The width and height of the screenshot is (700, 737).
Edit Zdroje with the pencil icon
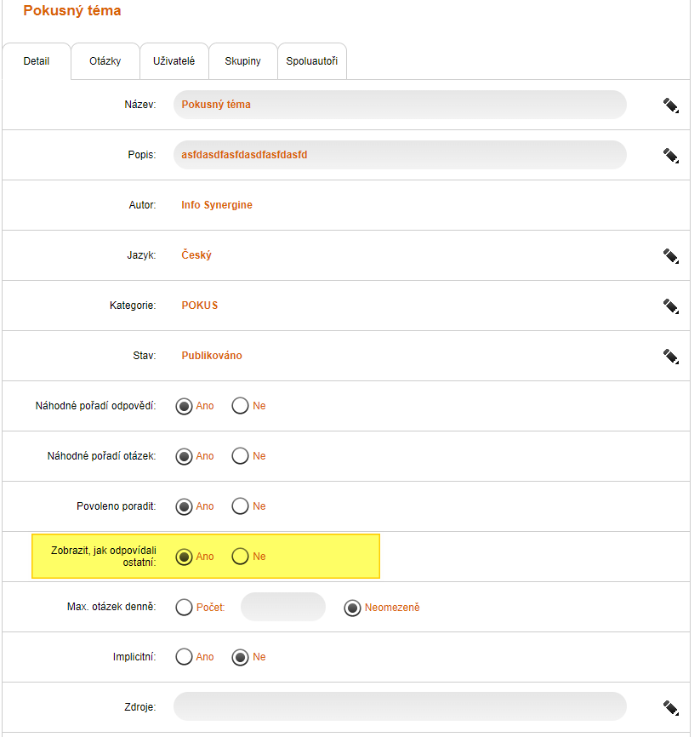pyautogui.click(x=671, y=706)
